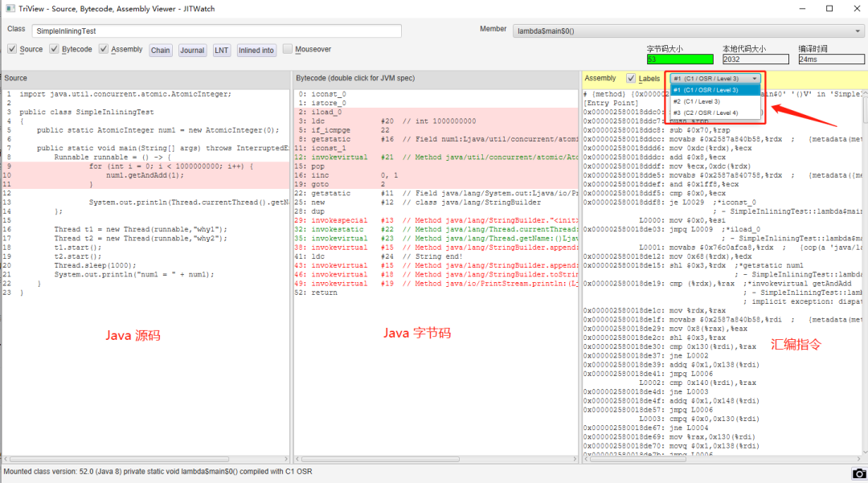Click source line with numl.getAndAdd(1)

click(145, 175)
